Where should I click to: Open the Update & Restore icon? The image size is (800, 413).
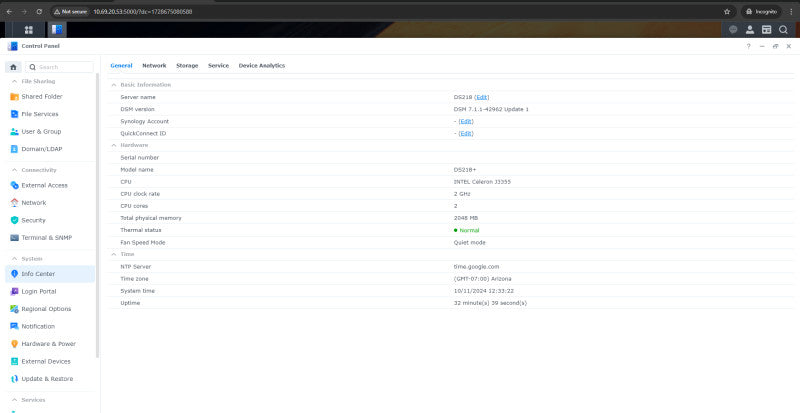pos(14,379)
